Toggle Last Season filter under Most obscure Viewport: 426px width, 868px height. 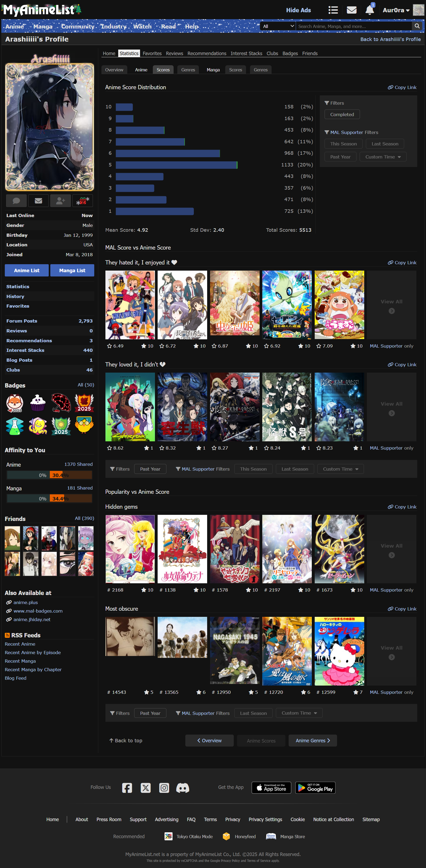pyautogui.click(x=253, y=713)
